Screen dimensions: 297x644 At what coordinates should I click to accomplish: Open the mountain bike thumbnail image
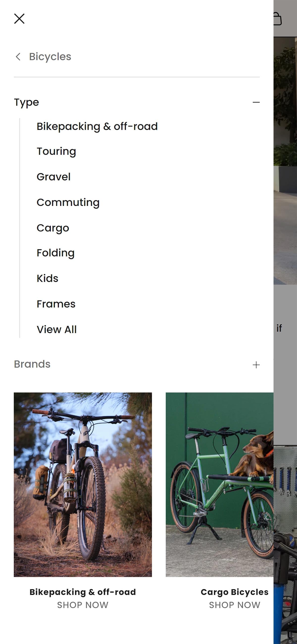83,485
